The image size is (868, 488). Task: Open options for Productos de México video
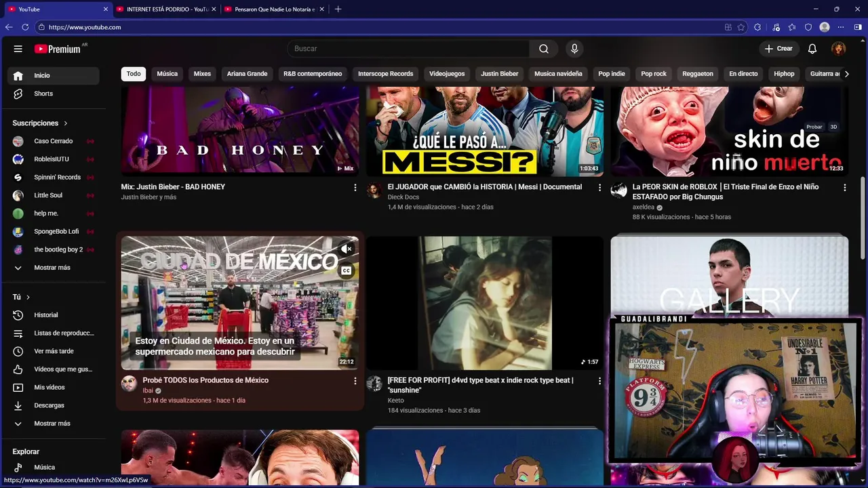[x=355, y=382]
